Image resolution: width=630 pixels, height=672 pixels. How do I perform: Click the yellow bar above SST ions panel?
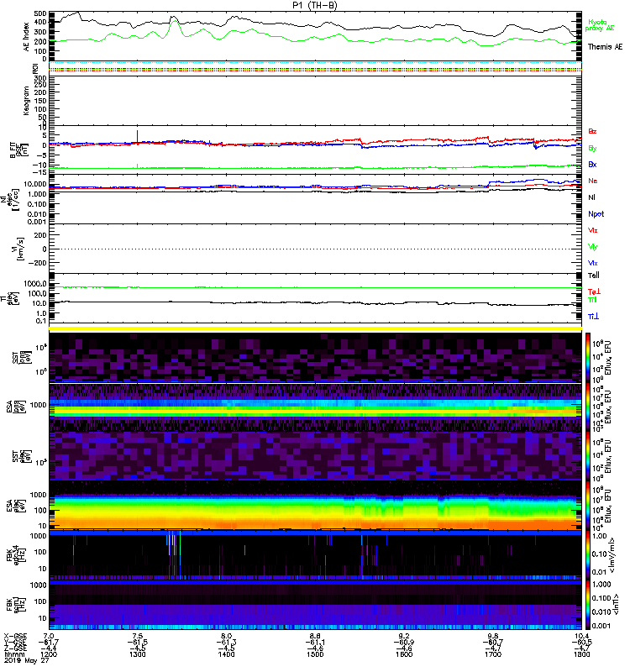315,328
